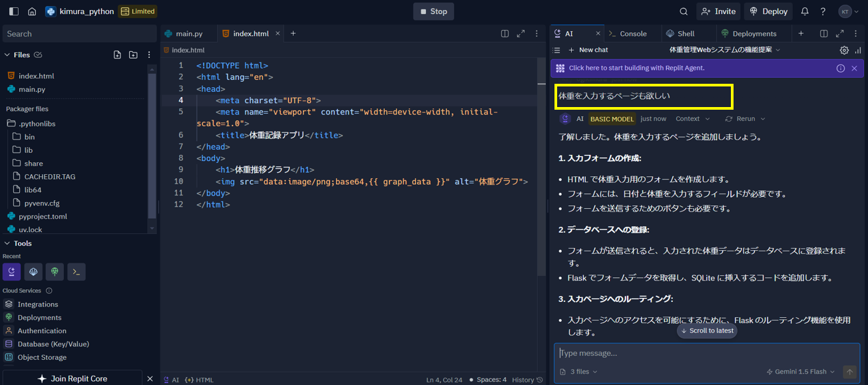Click the Stop button

(433, 11)
